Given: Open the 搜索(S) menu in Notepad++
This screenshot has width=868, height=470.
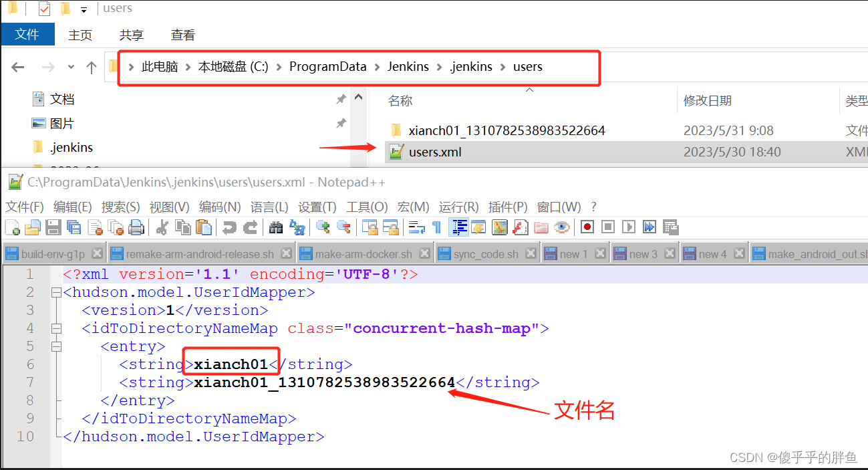Looking at the screenshot, I should [121, 207].
